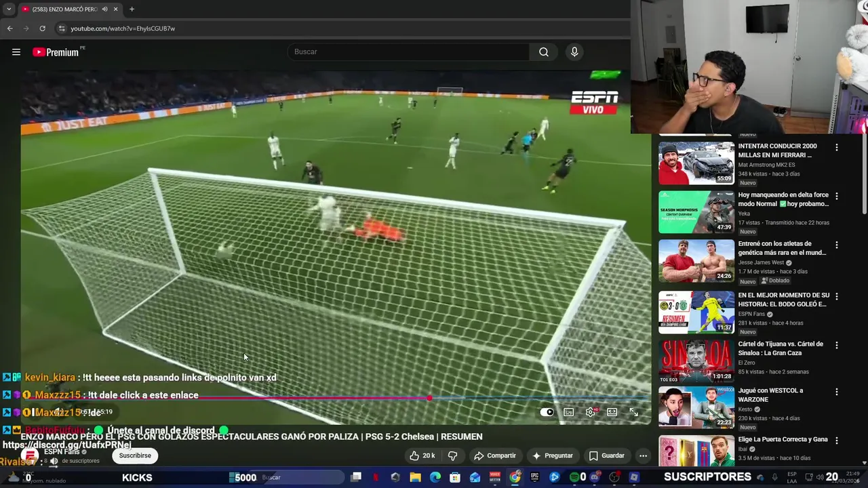Reload the page with the refresh icon

point(42,28)
